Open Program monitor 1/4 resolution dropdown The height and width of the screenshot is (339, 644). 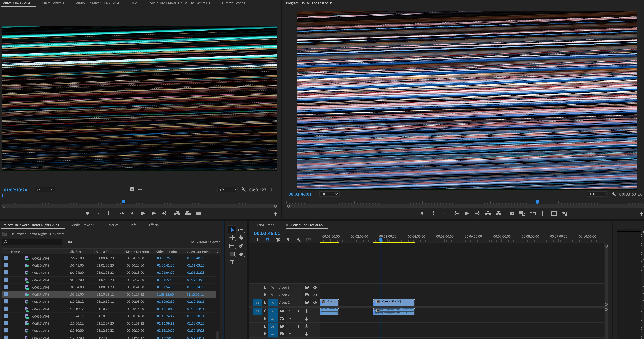pyautogui.click(x=597, y=194)
